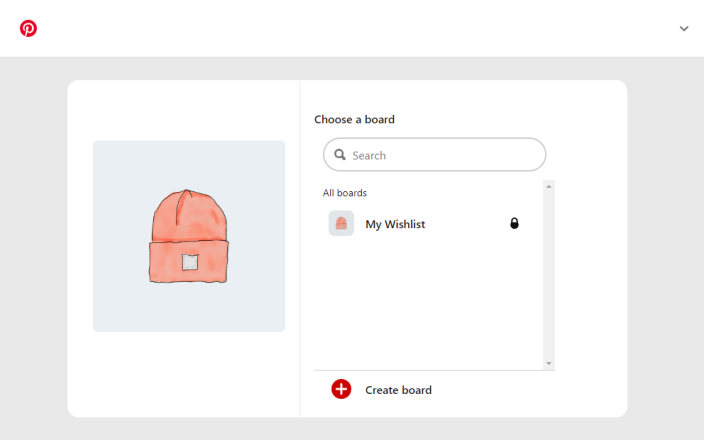704x440 pixels.
Task: Click the Choose a board heading
Action: pos(354,119)
